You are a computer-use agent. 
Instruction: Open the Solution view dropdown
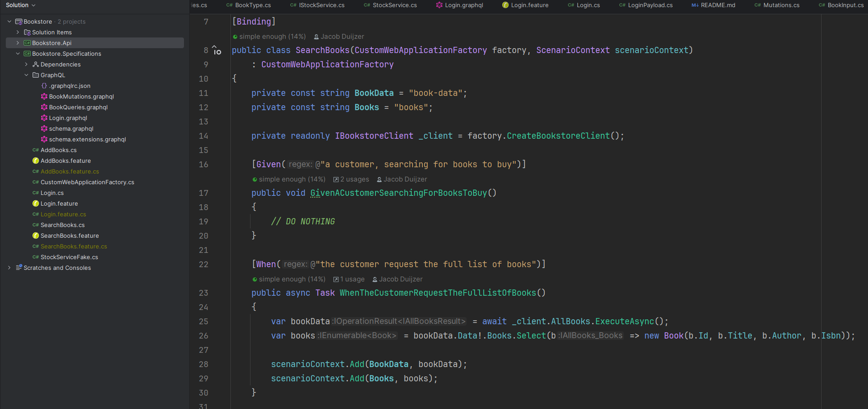click(21, 5)
